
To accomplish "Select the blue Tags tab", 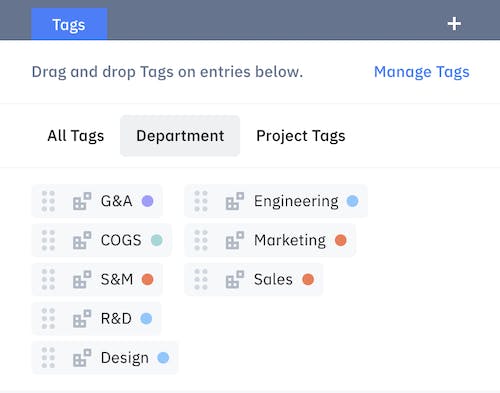I will tap(69, 24).
